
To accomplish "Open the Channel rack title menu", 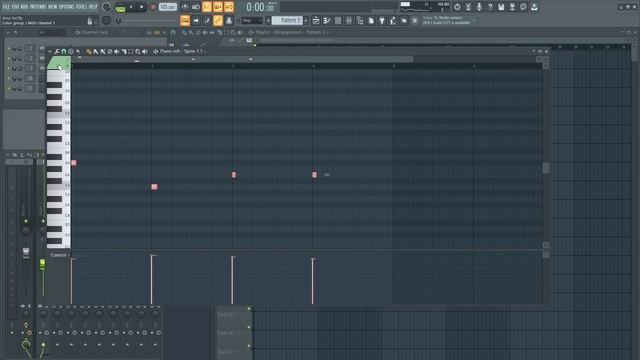I will pos(94,32).
